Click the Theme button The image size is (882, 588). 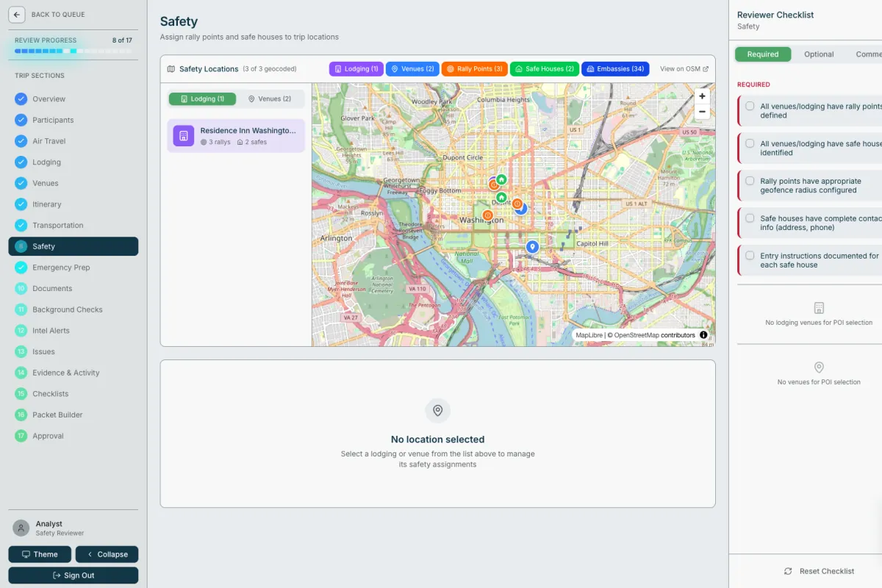(40, 554)
